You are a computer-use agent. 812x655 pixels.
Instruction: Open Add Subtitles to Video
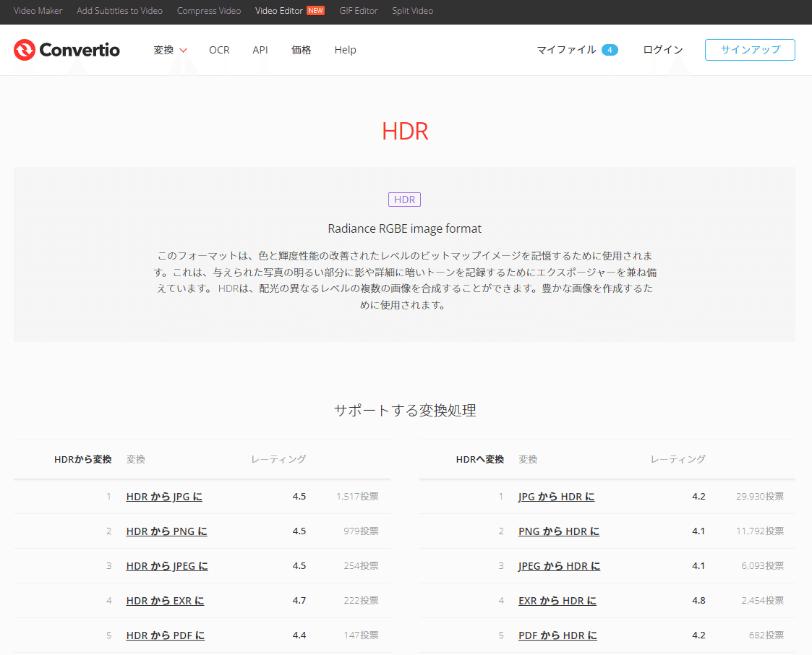[x=119, y=10]
